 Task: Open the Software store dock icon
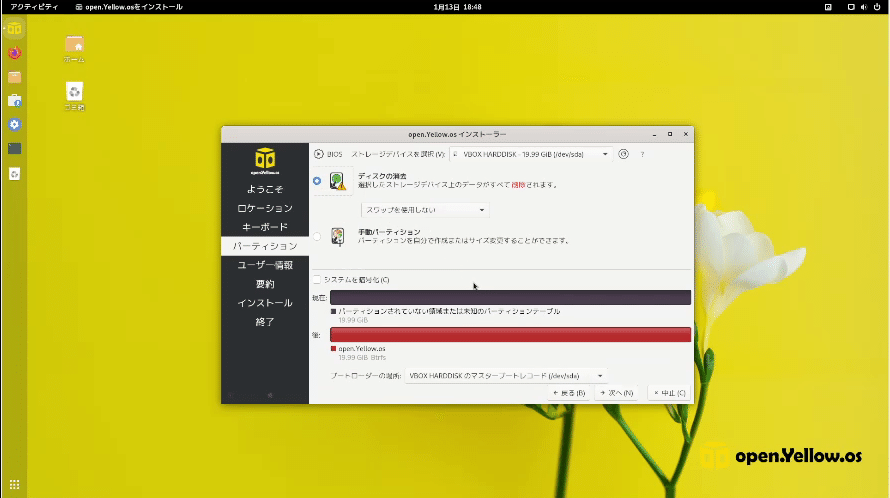click(x=14, y=101)
